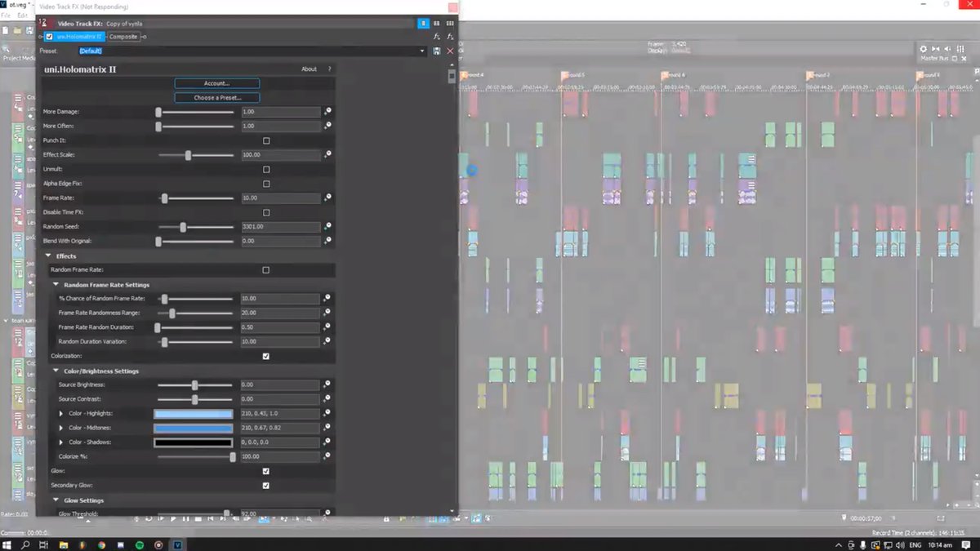Uncheck the uni.Holomatrix II effect checkbox
Viewport: 980px width, 551px height.
50,37
